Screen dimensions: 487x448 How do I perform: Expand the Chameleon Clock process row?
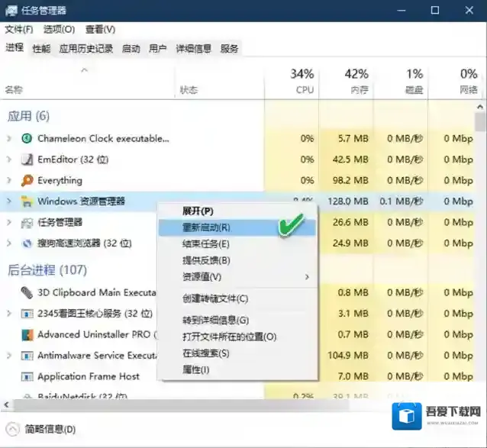click(x=9, y=138)
